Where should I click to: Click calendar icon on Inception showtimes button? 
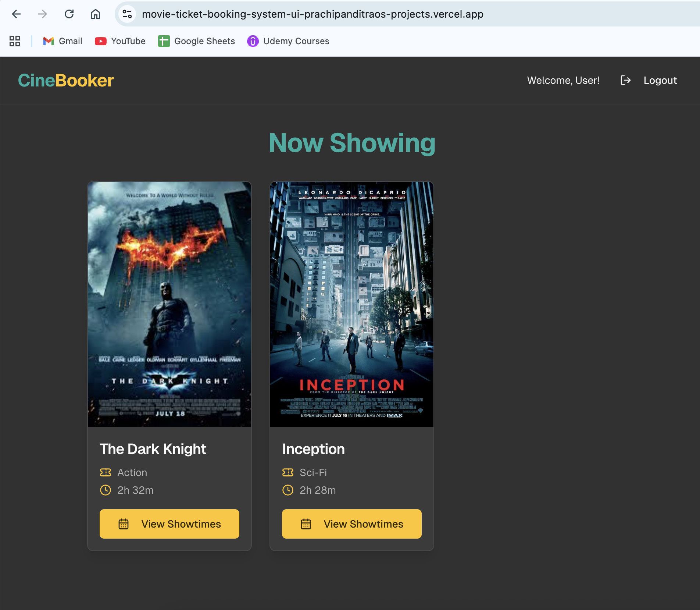pyautogui.click(x=306, y=524)
